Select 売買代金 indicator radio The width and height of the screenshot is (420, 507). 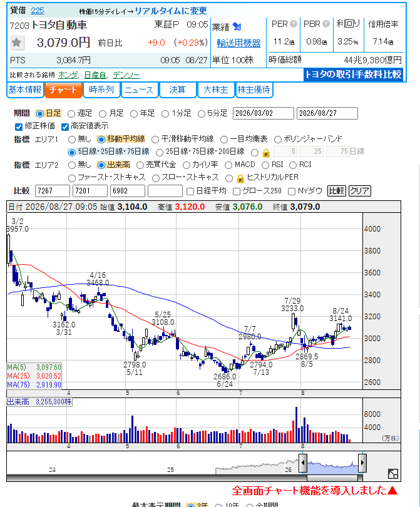pyautogui.click(x=140, y=165)
